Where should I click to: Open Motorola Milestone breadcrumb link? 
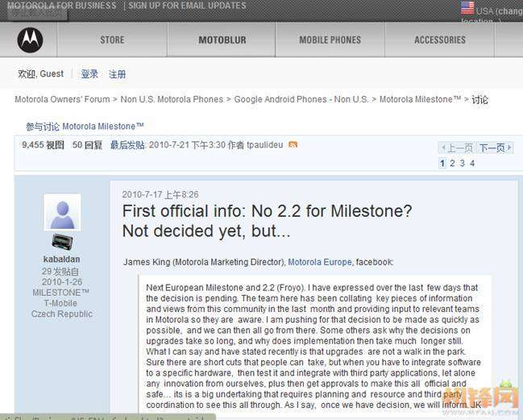click(421, 99)
